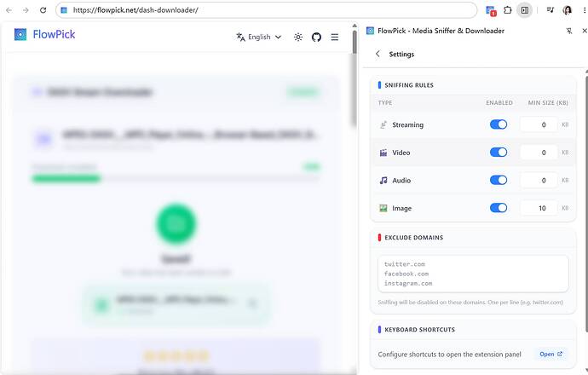Image resolution: width=588 pixels, height=375 pixels.
Task: Click the Streaming min size field
Action: click(539, 125)
